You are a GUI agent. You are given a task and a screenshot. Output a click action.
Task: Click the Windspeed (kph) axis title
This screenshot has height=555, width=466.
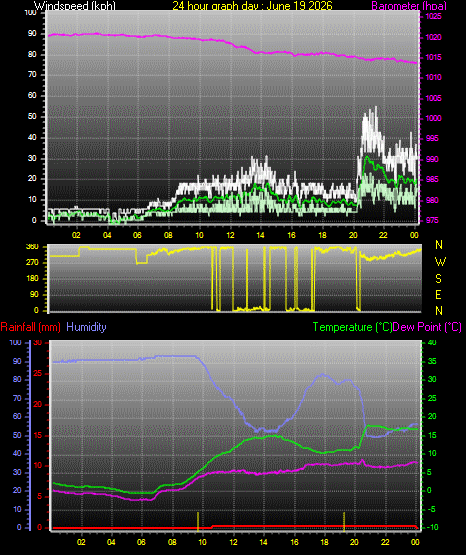pos(75,6)
